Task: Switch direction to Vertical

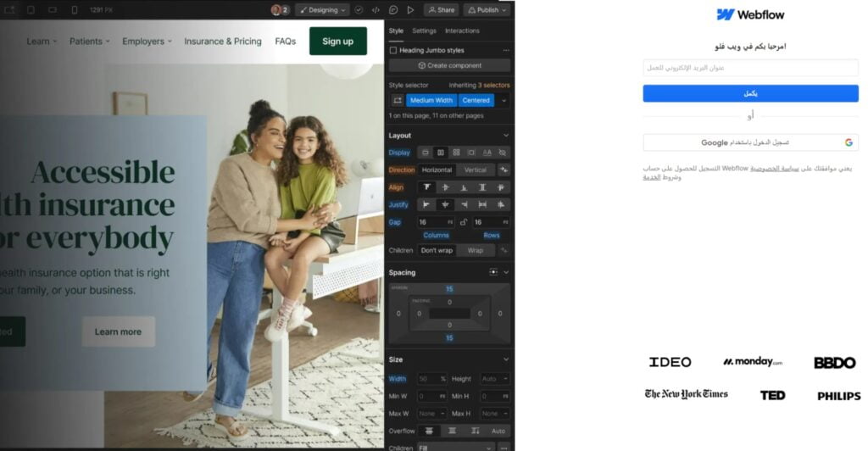Action: pos(476,170)
